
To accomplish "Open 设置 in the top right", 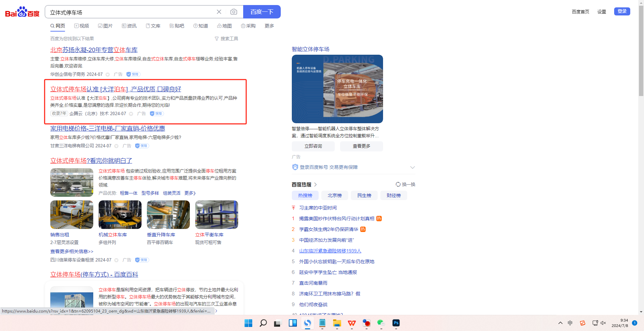I will tap(602, 12).
